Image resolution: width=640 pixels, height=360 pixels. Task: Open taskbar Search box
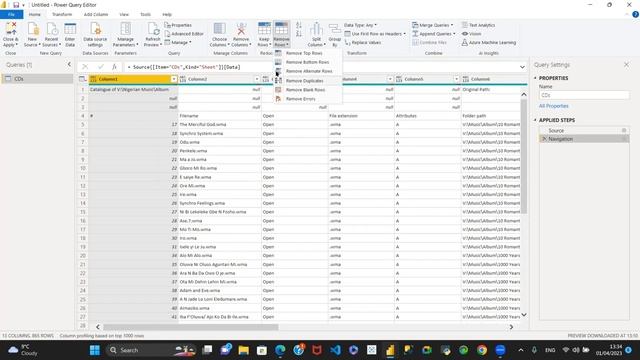pyautogui.click(x=151, y=350)
